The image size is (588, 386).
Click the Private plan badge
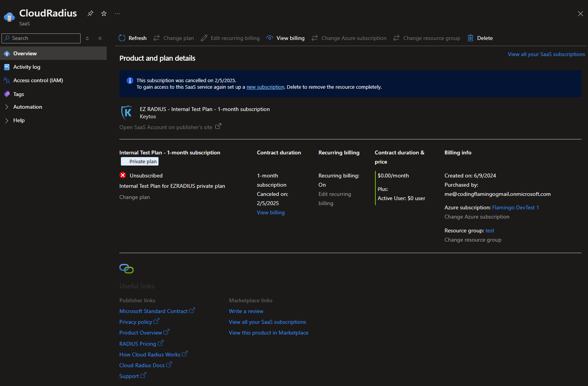[140, 162]
